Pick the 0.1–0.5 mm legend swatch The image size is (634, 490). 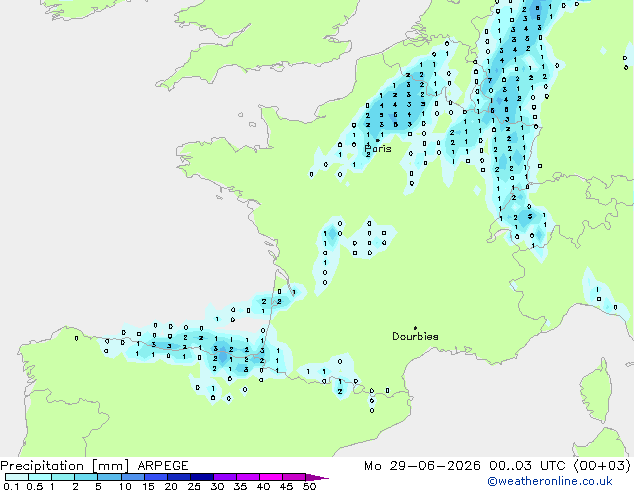17,477
